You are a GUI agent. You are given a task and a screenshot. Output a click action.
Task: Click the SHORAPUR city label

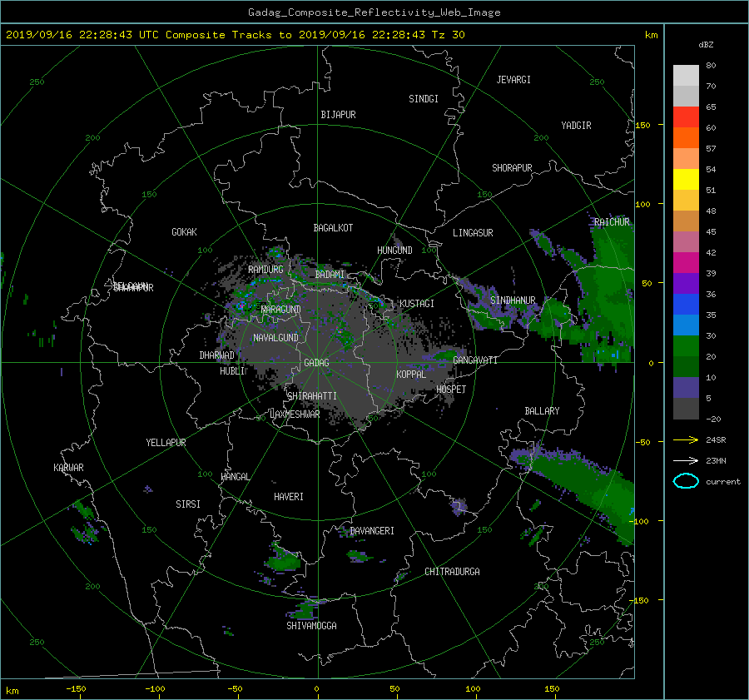coord(512,167)
